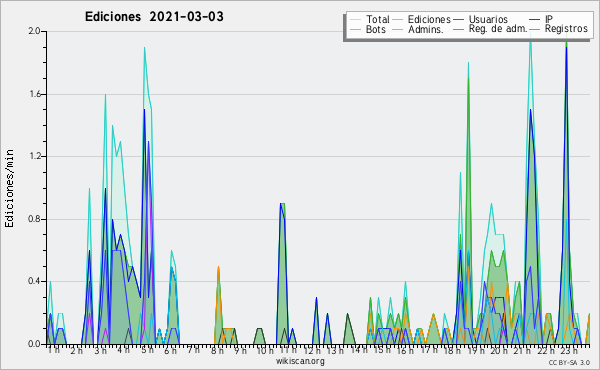Select the 'Usuarios' legend label

click(x=488, y=19)
